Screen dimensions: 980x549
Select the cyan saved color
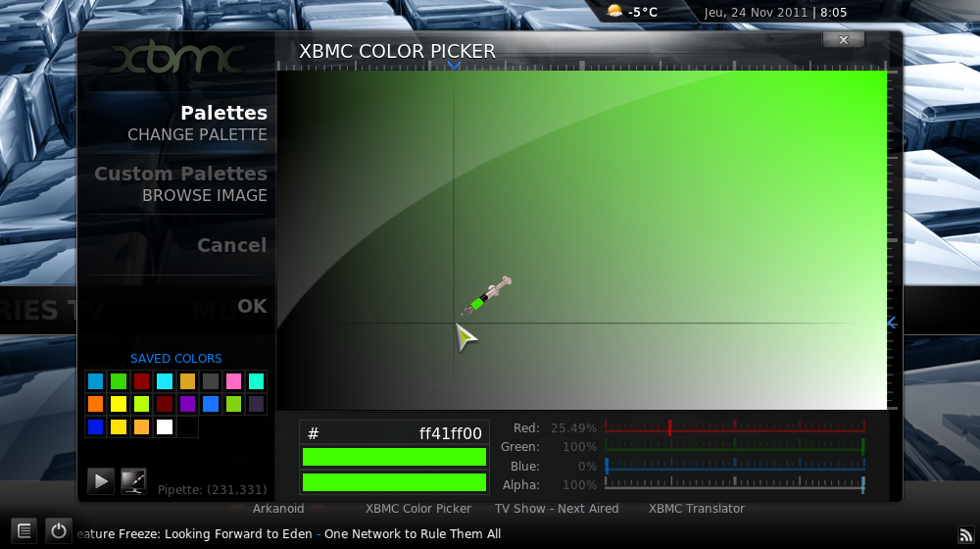pos(165,381)
